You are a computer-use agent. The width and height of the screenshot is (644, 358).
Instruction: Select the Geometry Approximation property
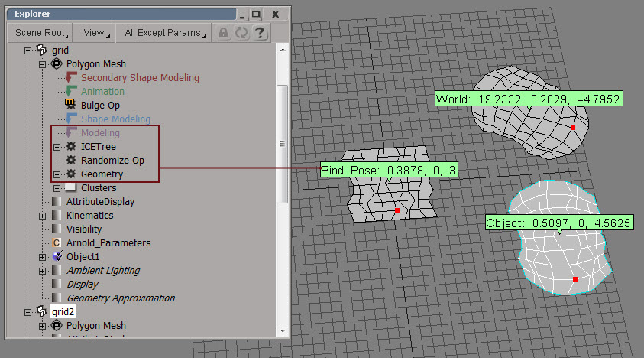(121, 298)
